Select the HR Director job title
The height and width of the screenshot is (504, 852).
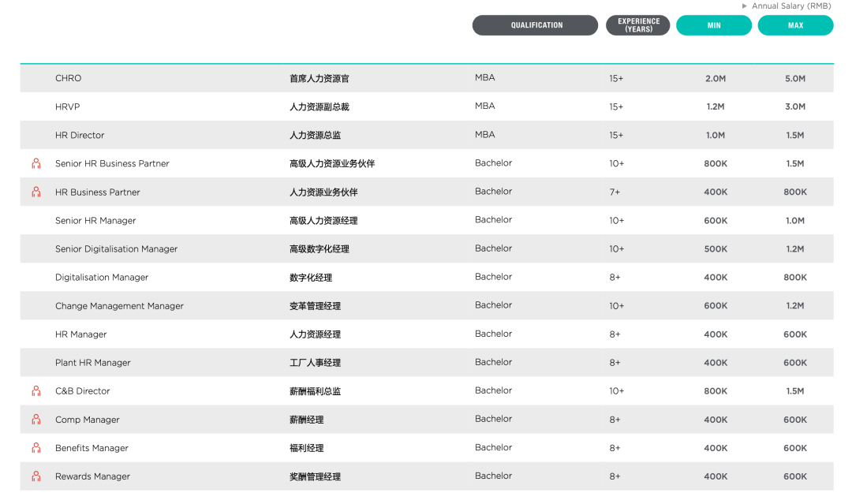(80, 135)
